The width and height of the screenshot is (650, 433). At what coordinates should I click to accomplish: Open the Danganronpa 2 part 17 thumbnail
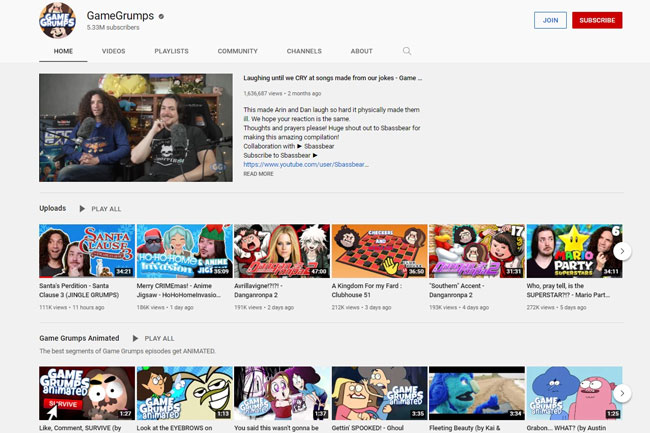click(477, 251)
